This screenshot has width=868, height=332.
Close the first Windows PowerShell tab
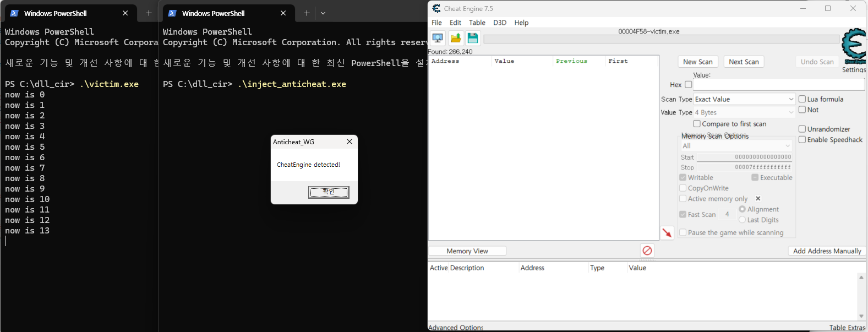point(125,13)
